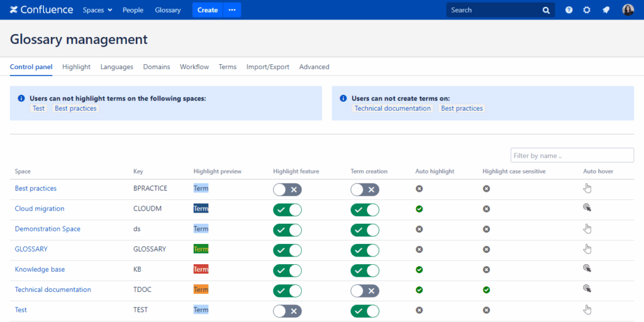Open the settings gear icon
The width and height of the screenshot is (644, 322).
(587, 10)
